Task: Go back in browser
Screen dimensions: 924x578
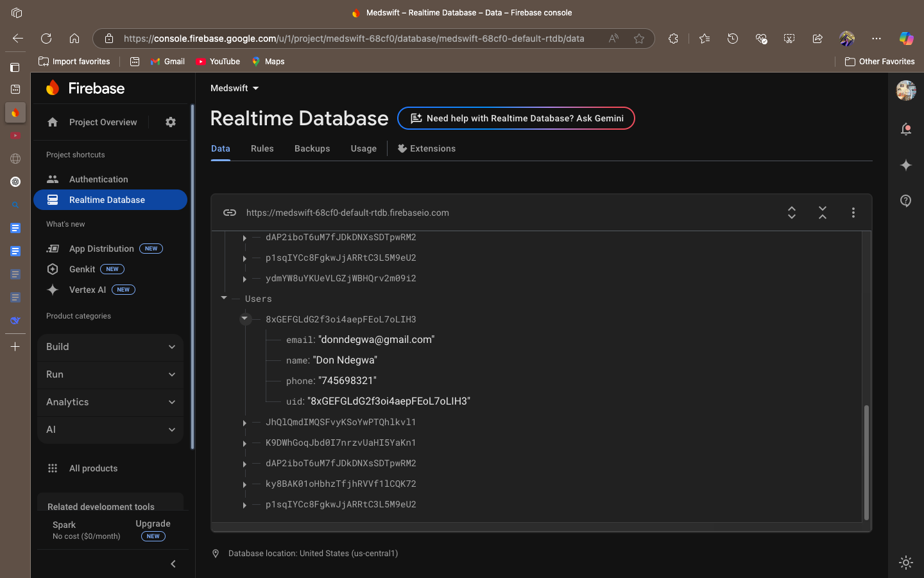Action: click(18, 39)
